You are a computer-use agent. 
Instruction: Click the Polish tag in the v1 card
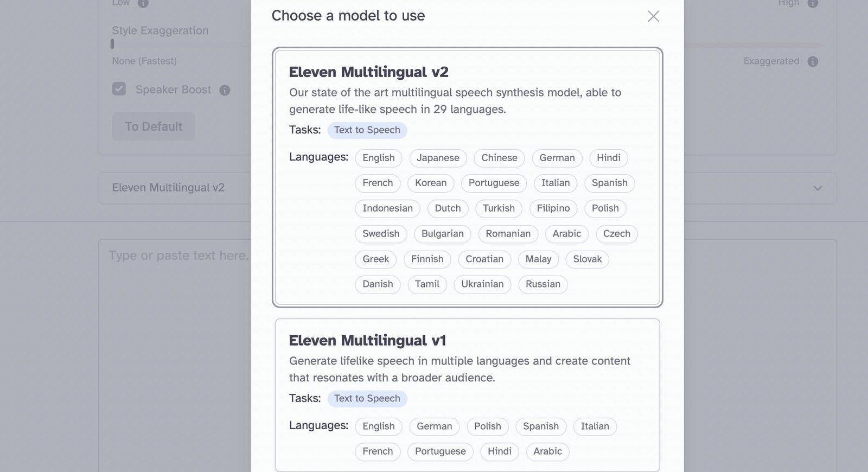tap(488, 426)
